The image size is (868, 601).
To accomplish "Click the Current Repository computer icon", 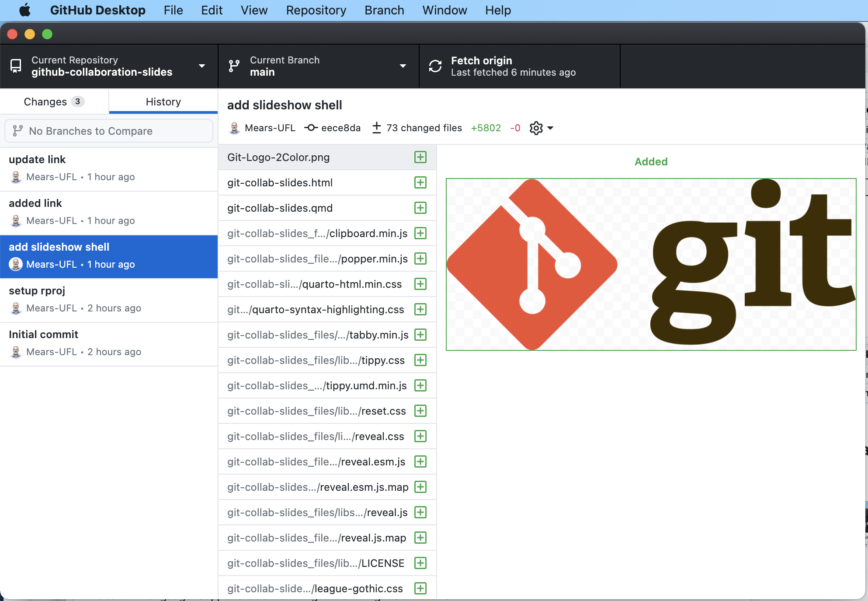I will (x=16, y=66).
